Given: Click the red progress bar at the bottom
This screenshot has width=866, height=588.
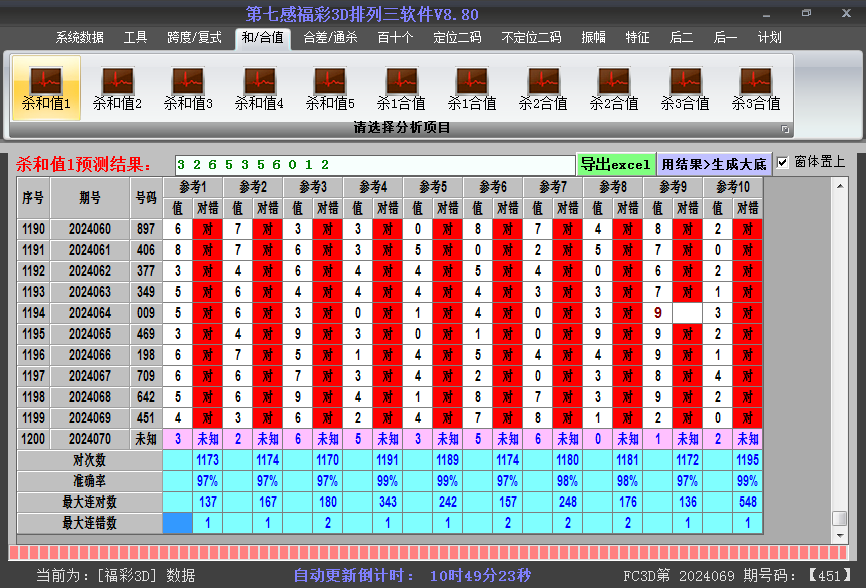Looking at the screenshot, I should tap(429, 552).
